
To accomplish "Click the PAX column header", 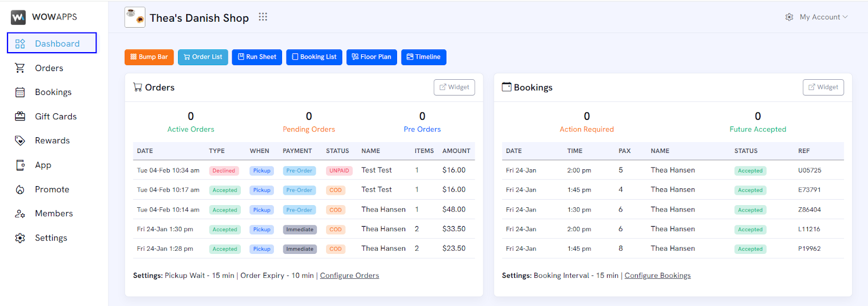I will (x=624, y=151).
